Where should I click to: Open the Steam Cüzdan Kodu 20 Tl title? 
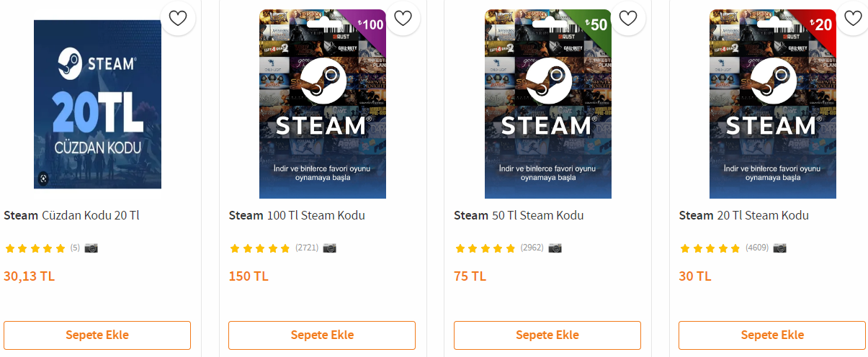71,215
